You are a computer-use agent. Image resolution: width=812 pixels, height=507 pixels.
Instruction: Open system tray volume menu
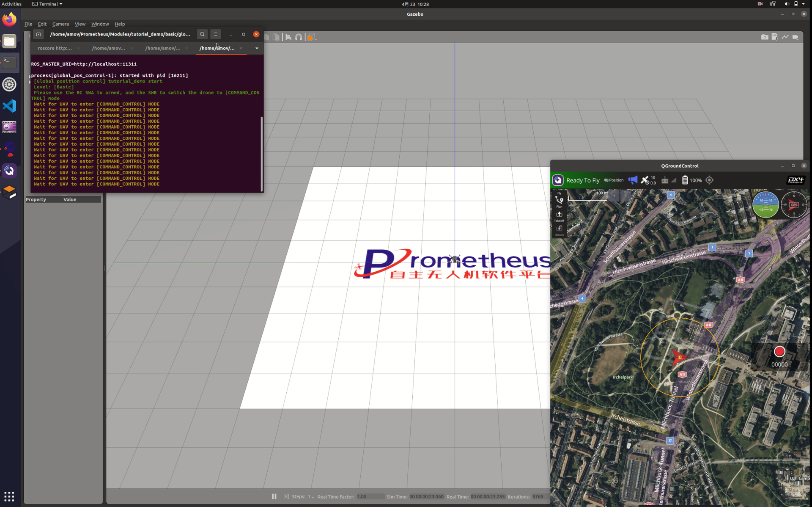786,4
